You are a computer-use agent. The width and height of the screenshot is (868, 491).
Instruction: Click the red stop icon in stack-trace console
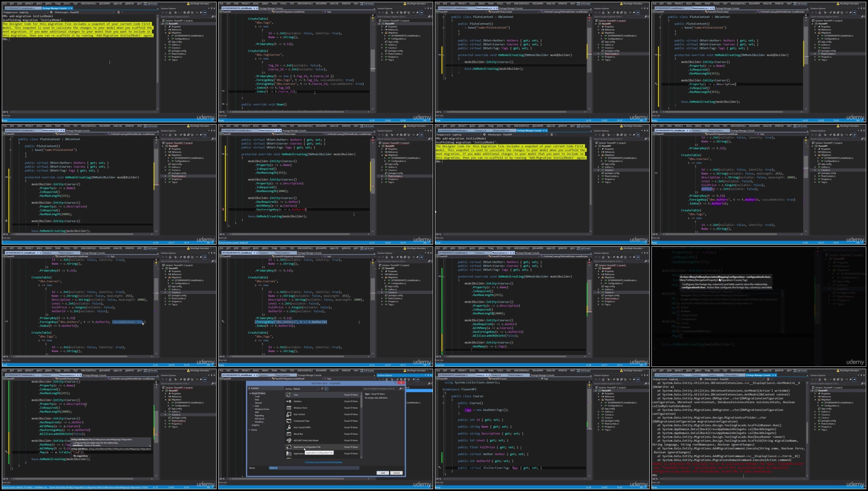768,379
